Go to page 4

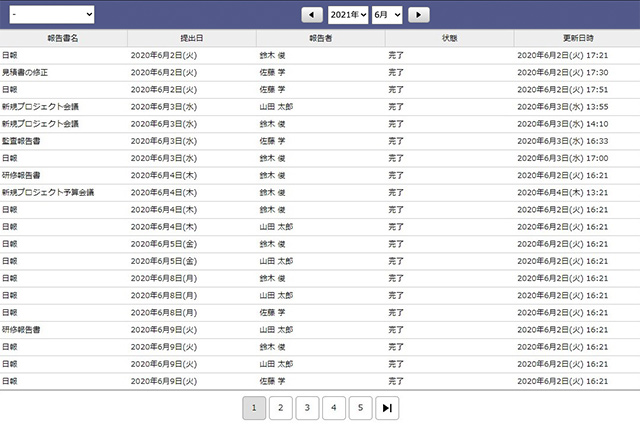334,408
